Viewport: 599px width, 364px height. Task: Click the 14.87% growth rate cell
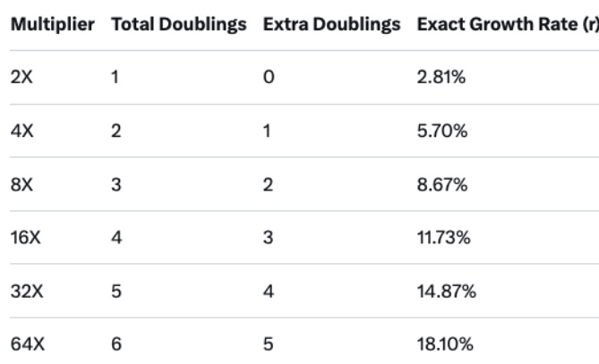pos(440,292)
